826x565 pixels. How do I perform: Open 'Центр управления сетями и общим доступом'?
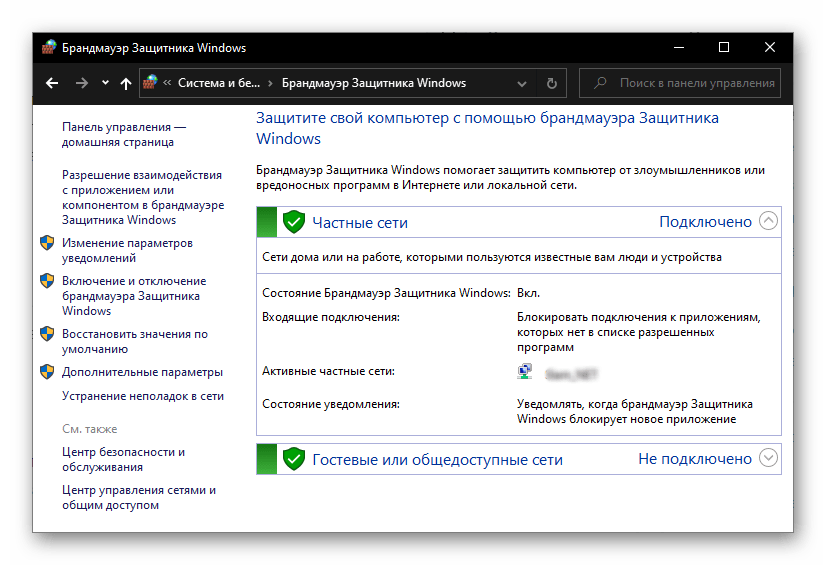click(x=139, y=497)
